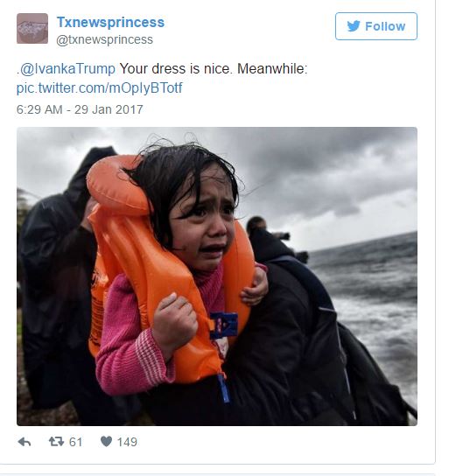Click the Twitter bird on Follow button

coord(354,26)
